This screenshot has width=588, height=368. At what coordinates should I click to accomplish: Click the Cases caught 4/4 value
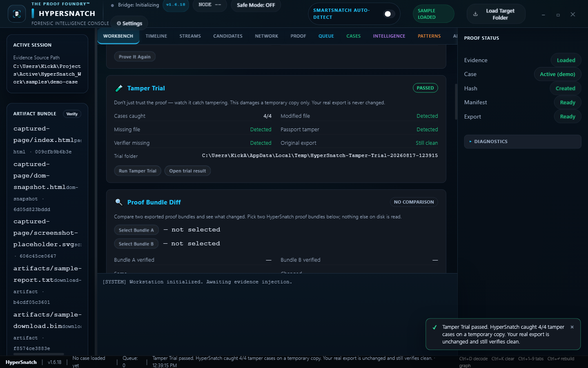click(267, 116)
